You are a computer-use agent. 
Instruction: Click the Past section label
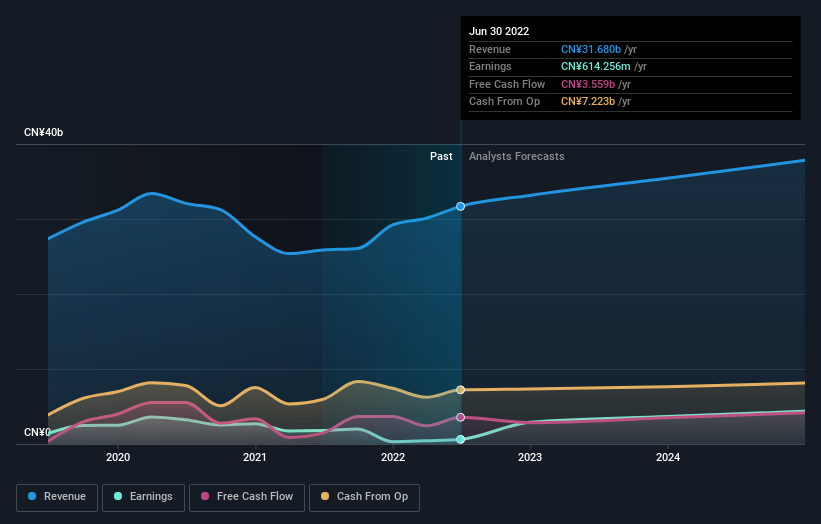(441, 156)
